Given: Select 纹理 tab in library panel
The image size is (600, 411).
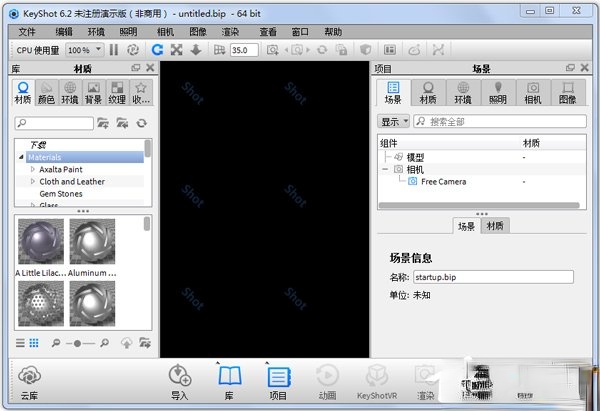Looking at the screenshot, I should pos(117,93).
